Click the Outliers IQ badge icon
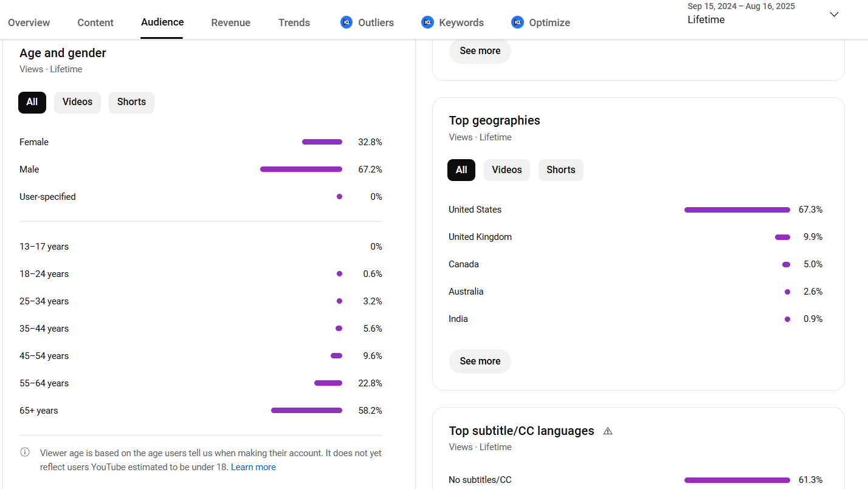 (346, 22)
